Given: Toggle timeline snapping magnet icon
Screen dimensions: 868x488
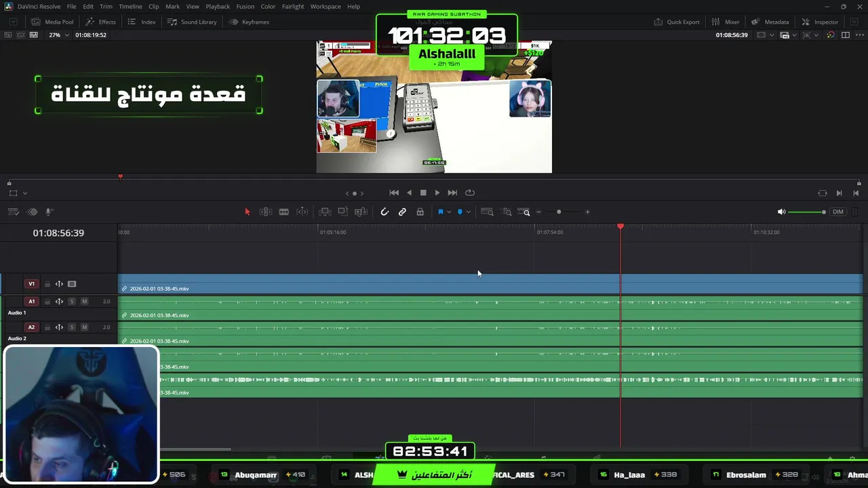Looking at the screenshot, I should pos(384,212).
